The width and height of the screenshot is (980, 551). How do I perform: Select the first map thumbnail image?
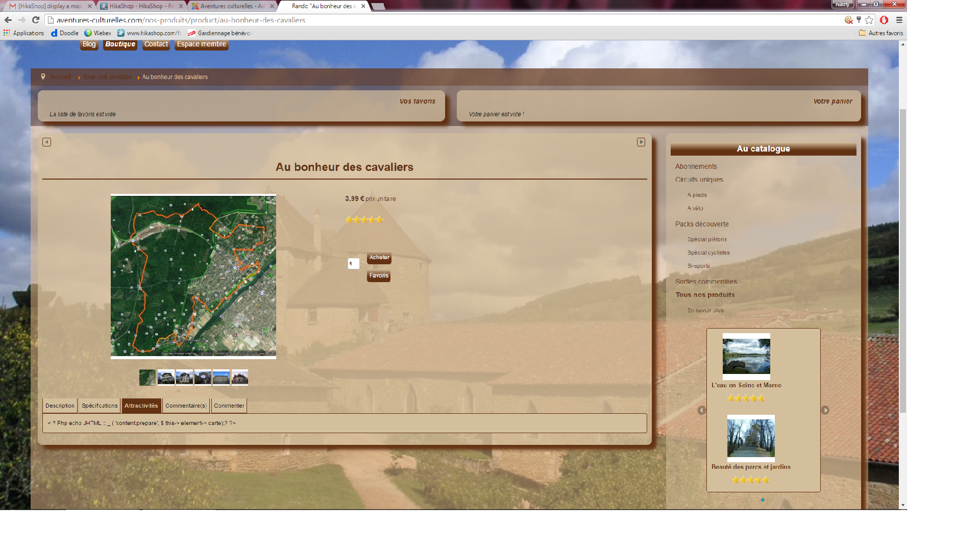(148, 378)
